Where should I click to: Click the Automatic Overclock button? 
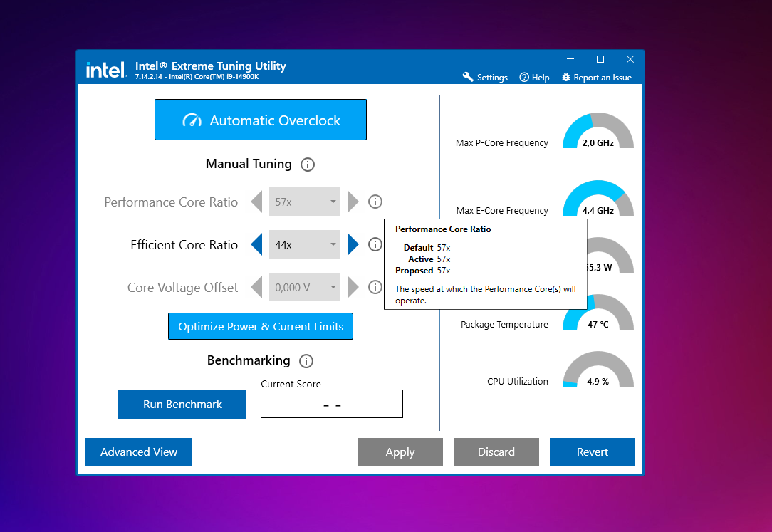(261, 120)
